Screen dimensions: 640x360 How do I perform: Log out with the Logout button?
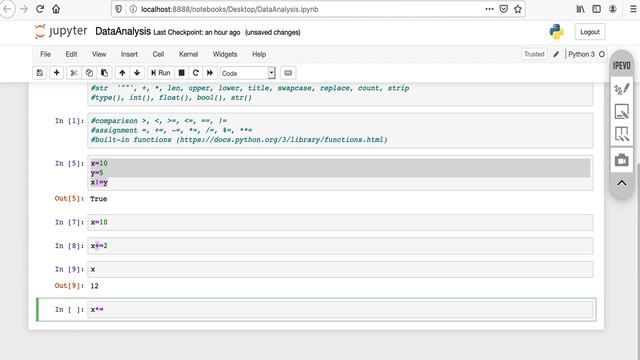590,32
